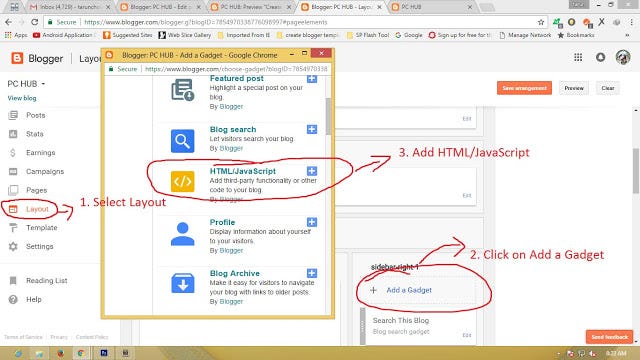
Task: Open the Profile gadget title link
Action: [222, 222]
